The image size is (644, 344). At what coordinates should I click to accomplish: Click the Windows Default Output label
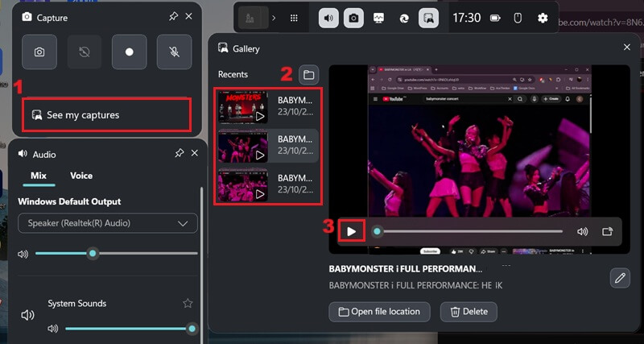pyautogui.click(x=69, y=201)
